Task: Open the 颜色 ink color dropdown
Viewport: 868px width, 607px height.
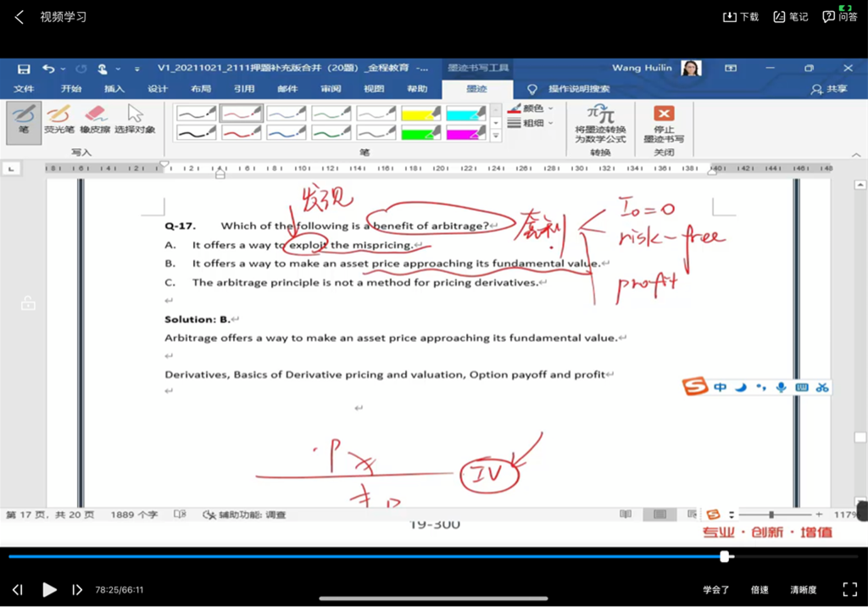Action: (x=530, y=108)
